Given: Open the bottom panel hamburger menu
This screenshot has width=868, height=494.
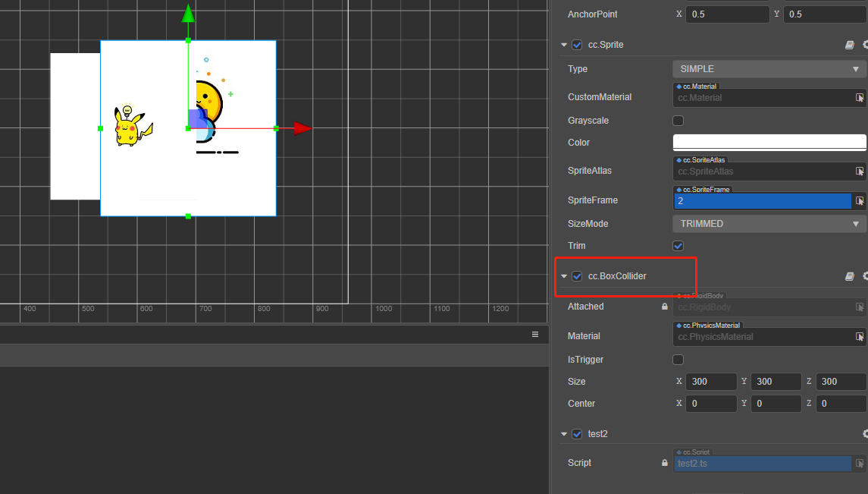Looking at the screenshot, I should point(534,335).
